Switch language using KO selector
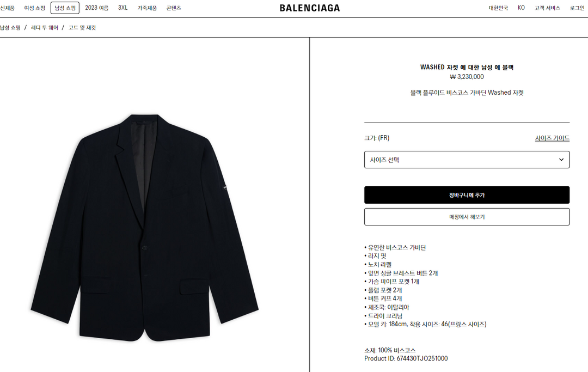This screenshot has width=588, height=372. 521,8
